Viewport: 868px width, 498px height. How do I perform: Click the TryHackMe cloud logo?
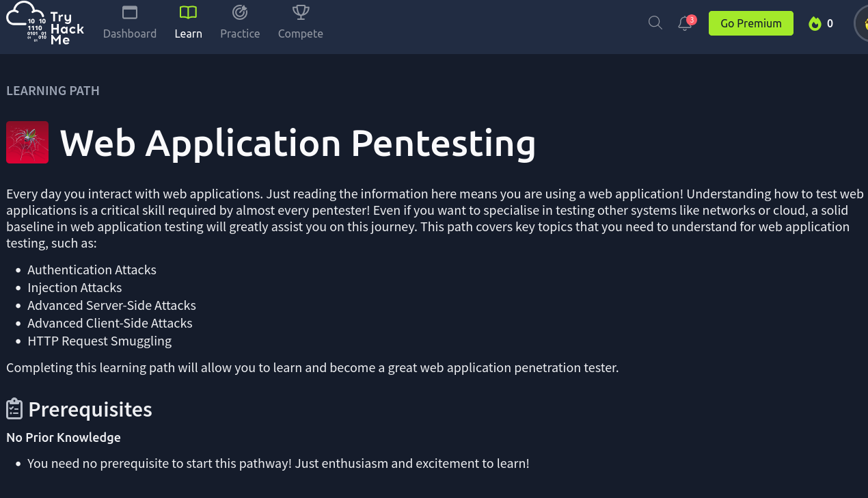point(45,24)
